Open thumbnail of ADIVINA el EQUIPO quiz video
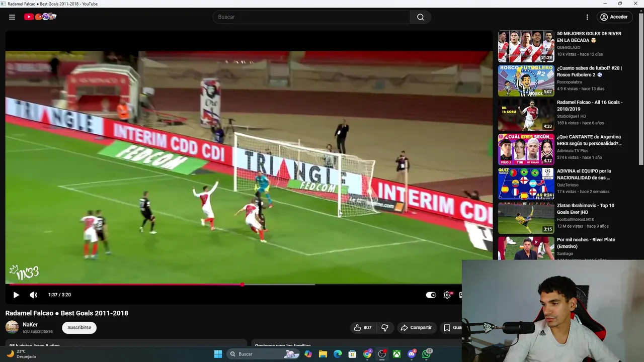This screenshot has width=644, height=362. pyautogui.click(x=526, y=184)
